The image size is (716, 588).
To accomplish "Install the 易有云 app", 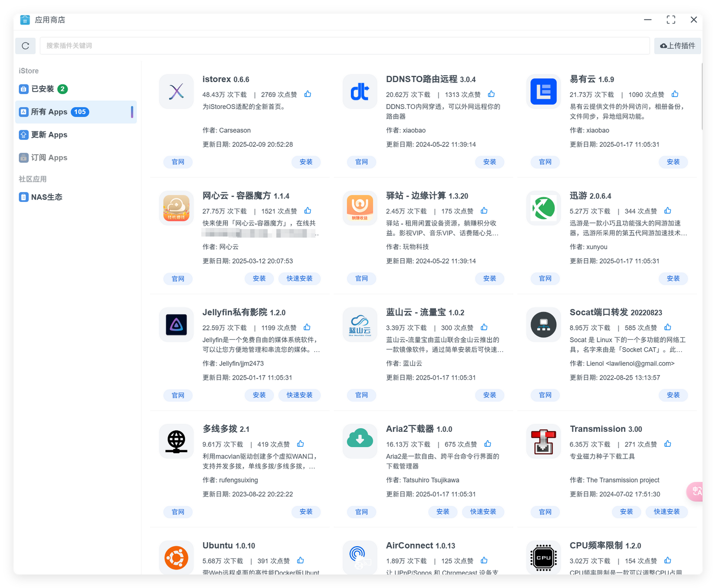I will point(673,162).
